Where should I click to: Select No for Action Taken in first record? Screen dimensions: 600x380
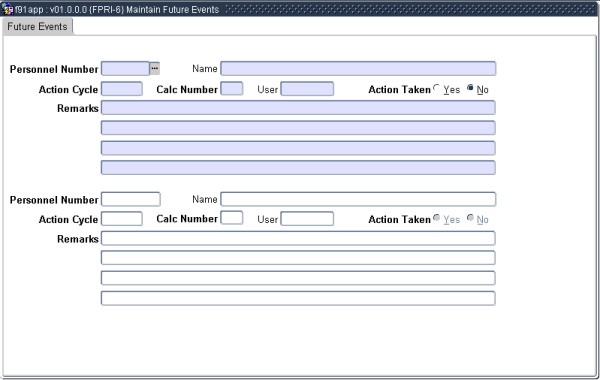click(x=470, y=88)
